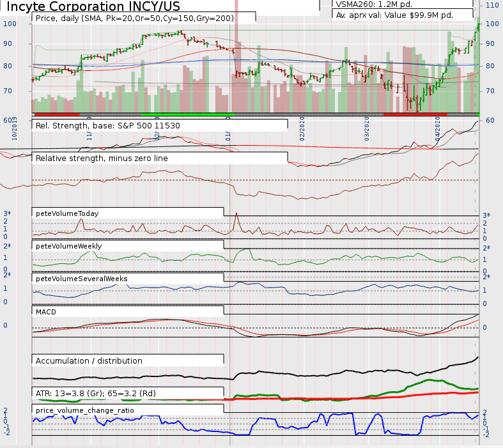Select the 'Relative strength, minus zero line' label

pos(102,158)
